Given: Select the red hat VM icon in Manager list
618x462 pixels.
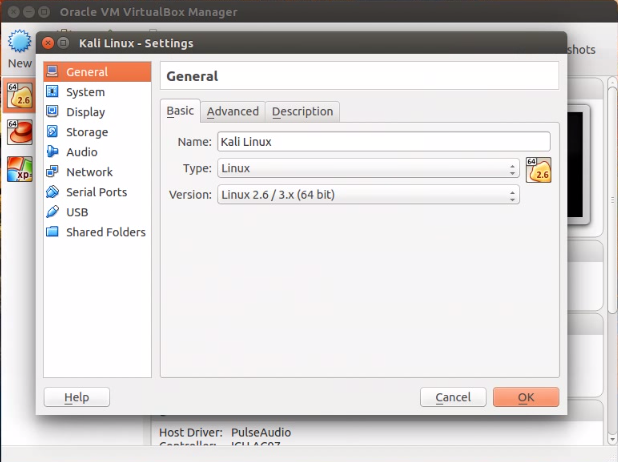Looking at the screenshot, I should [20, 132].
